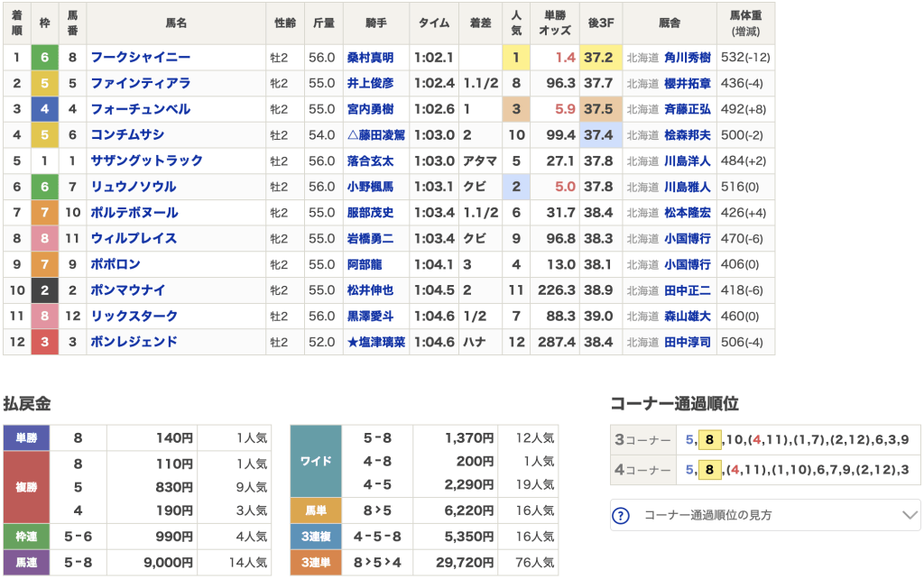Click the 9,000円 quinella payout
The width and height of the screenshot is (924, 579).
pos(168,563)
